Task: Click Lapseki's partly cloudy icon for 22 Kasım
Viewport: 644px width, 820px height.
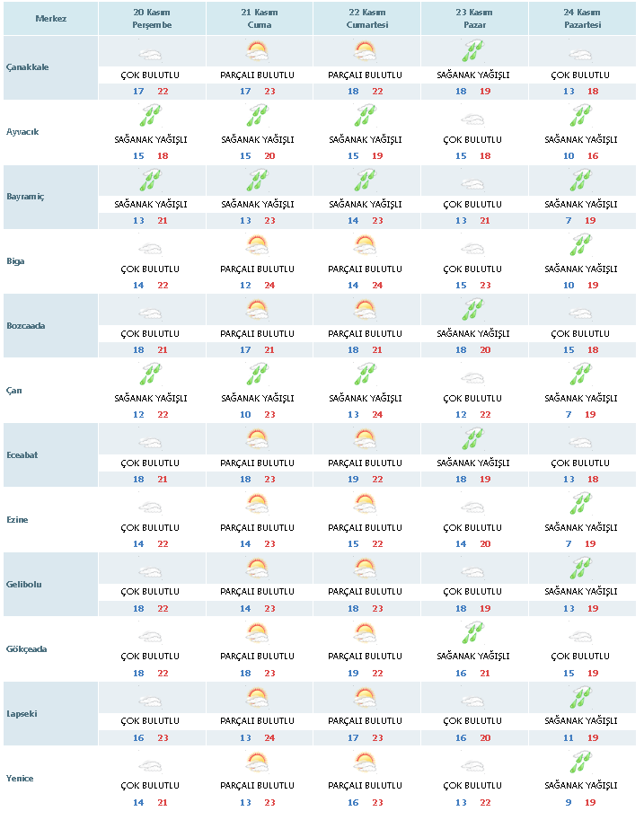Action: (x=365, y=698)
